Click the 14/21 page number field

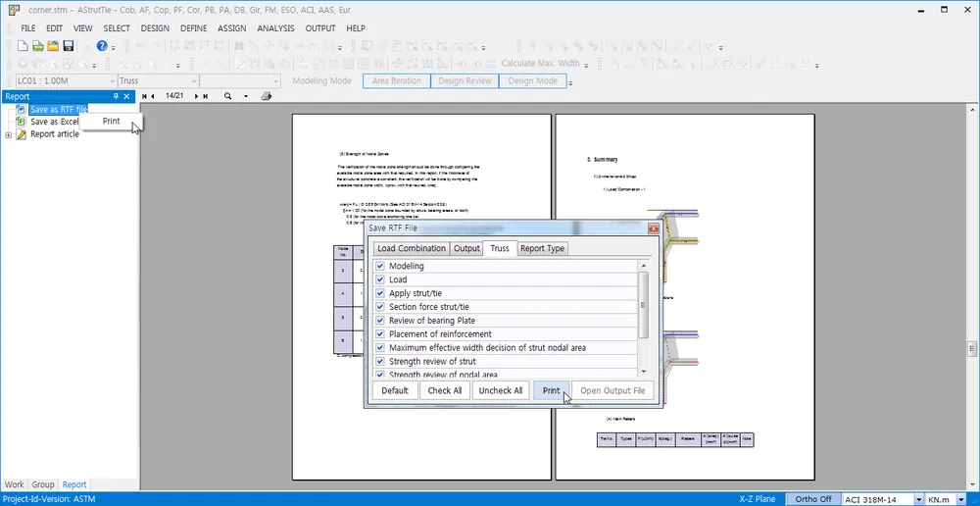point(174,96)
